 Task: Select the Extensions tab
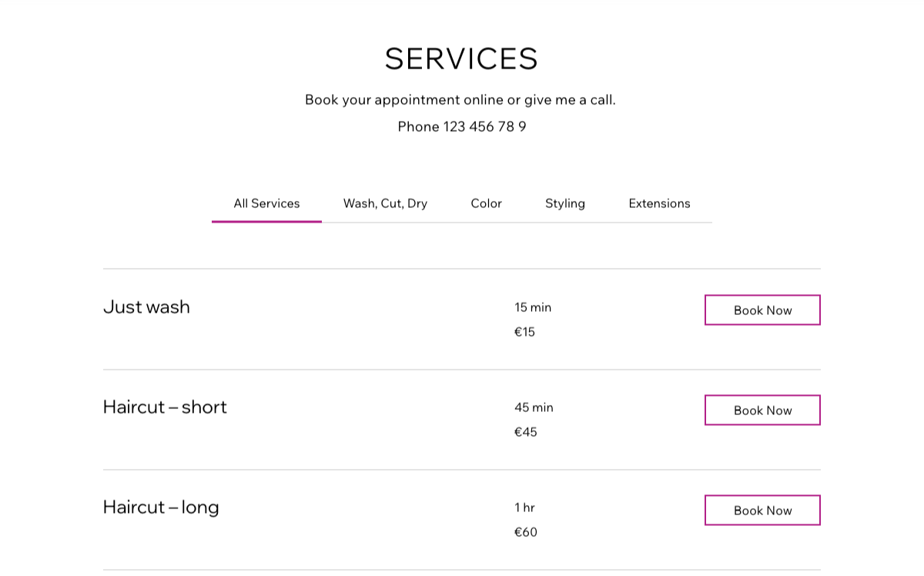coord(659,203)
